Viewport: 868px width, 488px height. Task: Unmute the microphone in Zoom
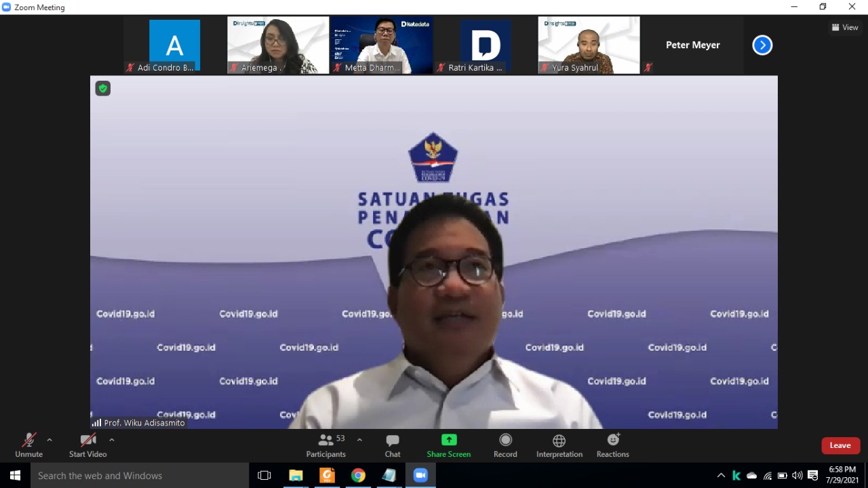28,445
